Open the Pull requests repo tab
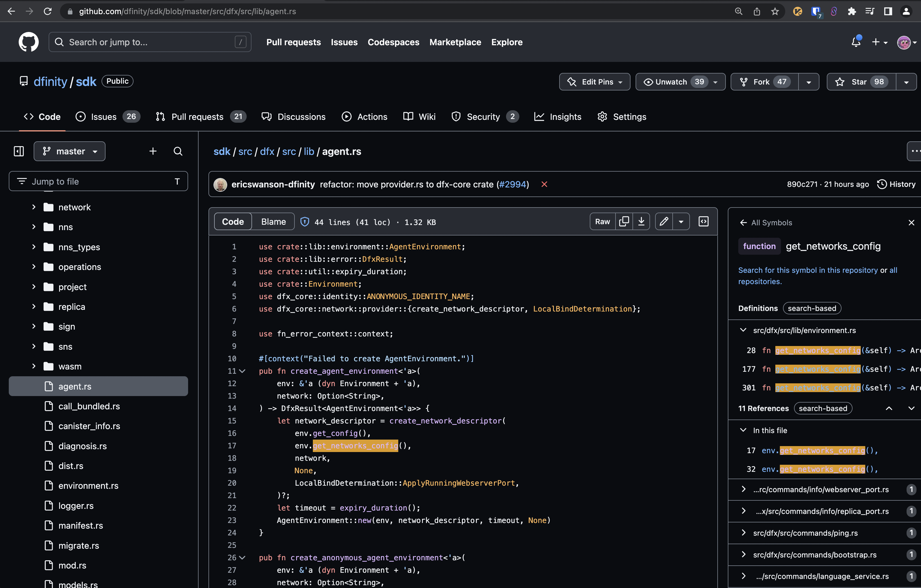The width and height of the screenshot is (921, 588). pos(197,116)
